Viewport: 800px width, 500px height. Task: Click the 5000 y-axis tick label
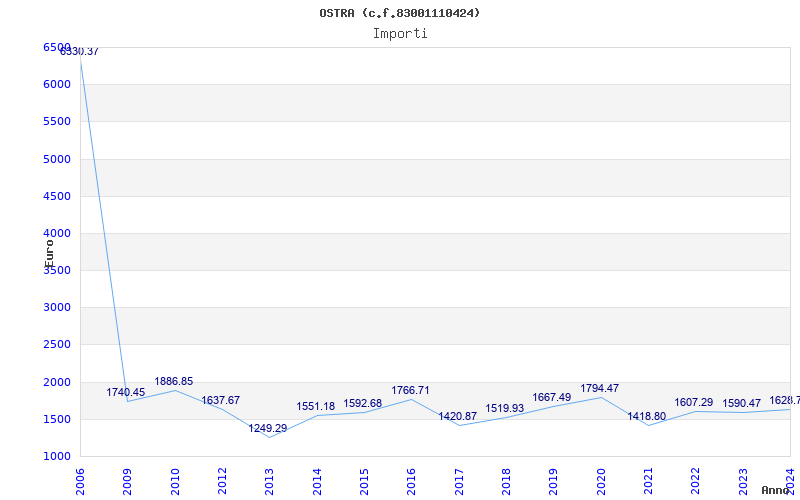(x=57, y=159)
